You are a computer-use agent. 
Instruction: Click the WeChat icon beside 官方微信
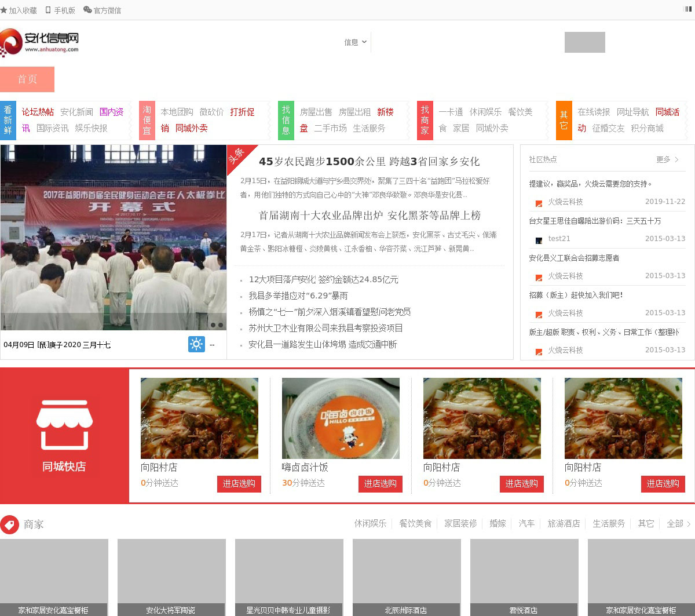87,10
